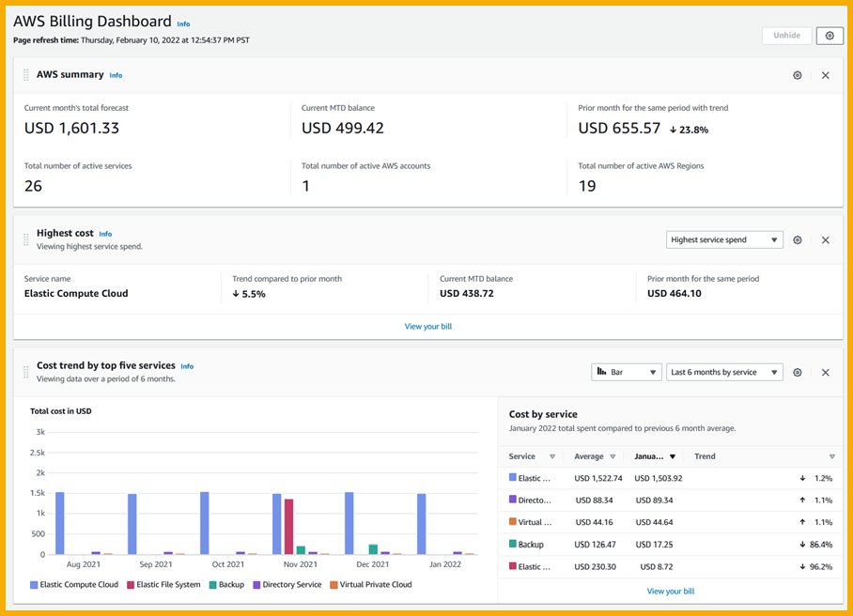The height and width of the screenshot is (616, 853).
Task: Click the USD 1,601.33 forecast value
Action: (71, 129)
